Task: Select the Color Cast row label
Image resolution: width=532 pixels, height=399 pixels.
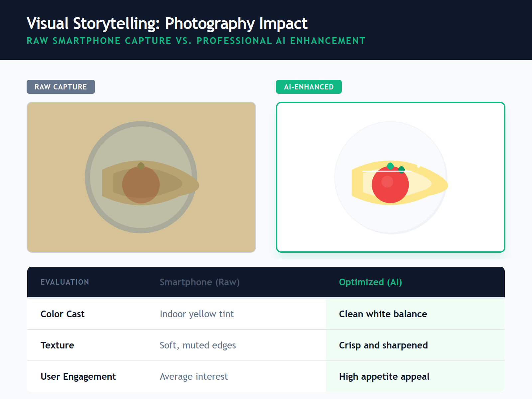Action: tap(63, 314)
